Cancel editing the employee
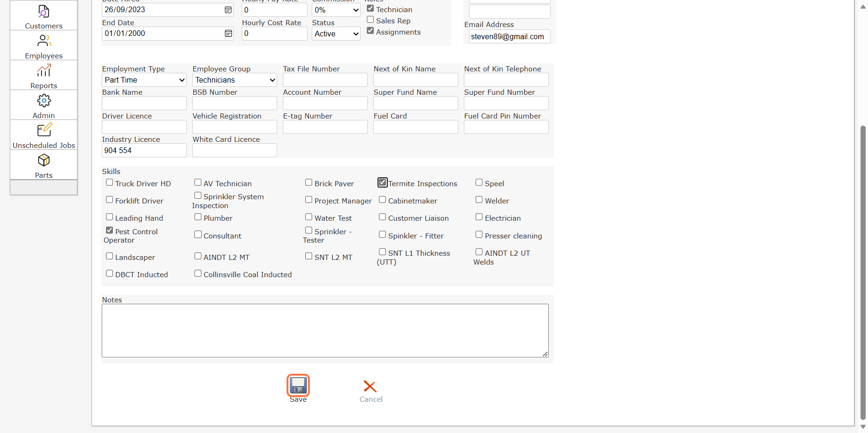This screenshot has height=433, width=868. 370,386
